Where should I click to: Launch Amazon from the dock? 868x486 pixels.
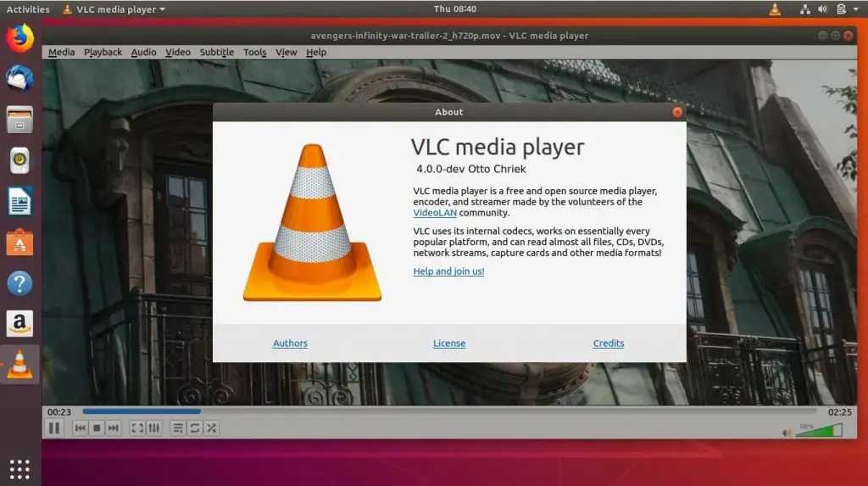click(x=20, y=324)
